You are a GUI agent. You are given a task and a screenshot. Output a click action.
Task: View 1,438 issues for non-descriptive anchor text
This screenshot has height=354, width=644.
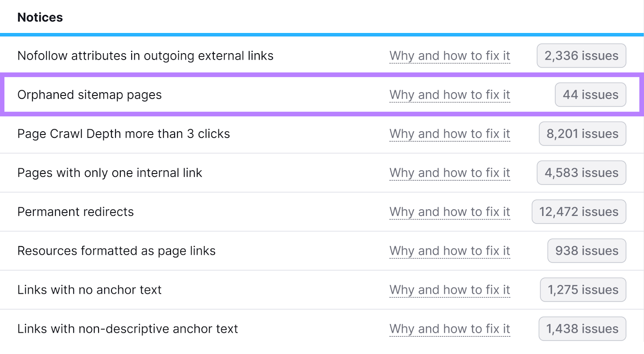coord(582,329)
